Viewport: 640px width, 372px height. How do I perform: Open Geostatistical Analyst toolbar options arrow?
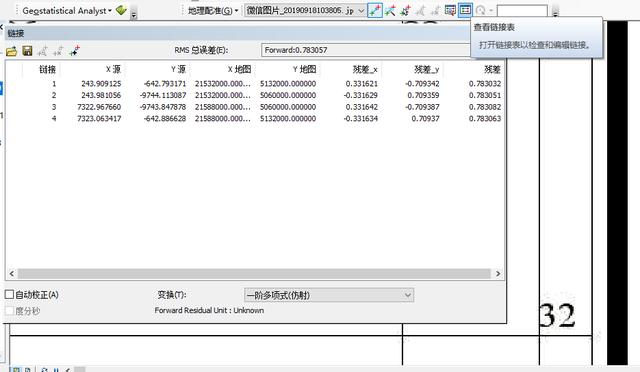tap(134, 15)
